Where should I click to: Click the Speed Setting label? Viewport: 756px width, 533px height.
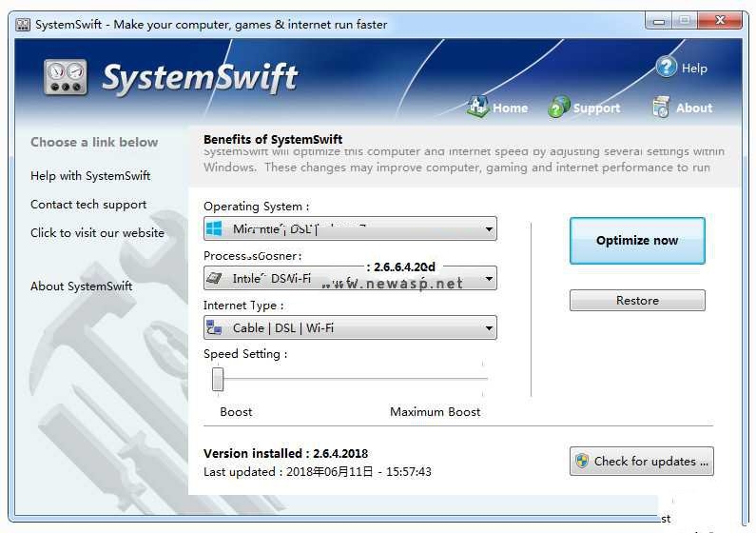coord(245,354)
